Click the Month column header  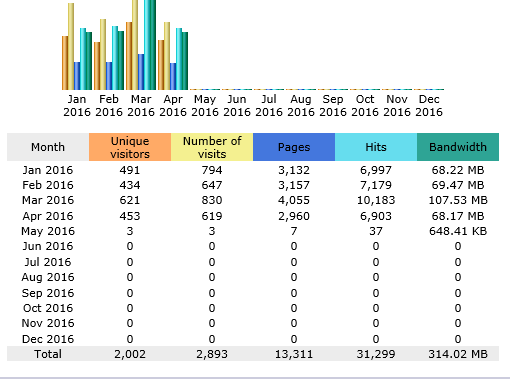click(48, 147)
